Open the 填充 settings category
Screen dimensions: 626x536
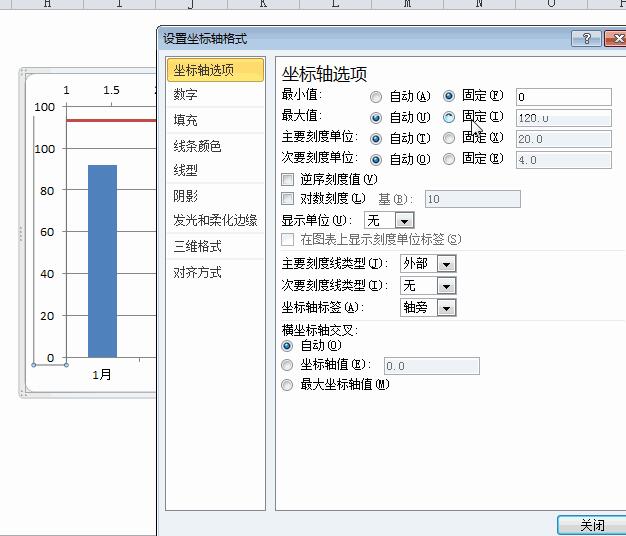tap(186, 120)
